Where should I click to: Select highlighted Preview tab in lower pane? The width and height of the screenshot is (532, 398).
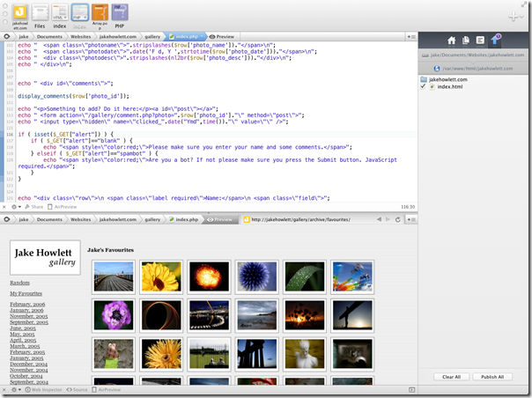[x=220, y=219]
